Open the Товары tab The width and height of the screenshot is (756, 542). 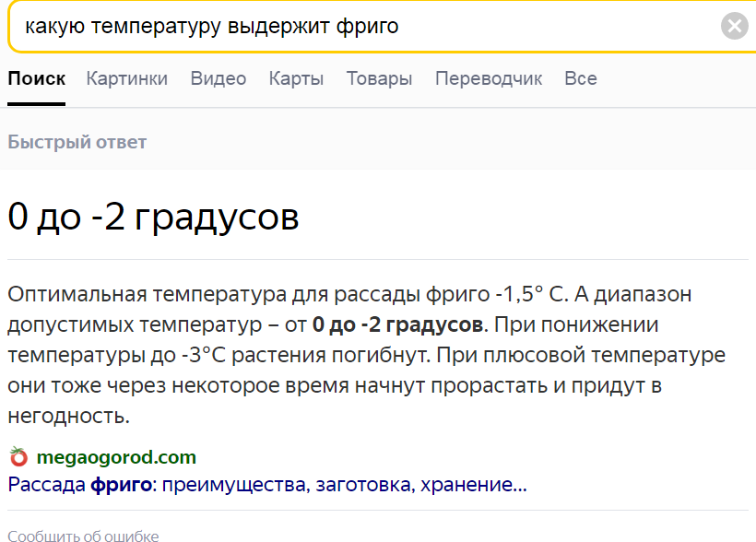point(379,79)
